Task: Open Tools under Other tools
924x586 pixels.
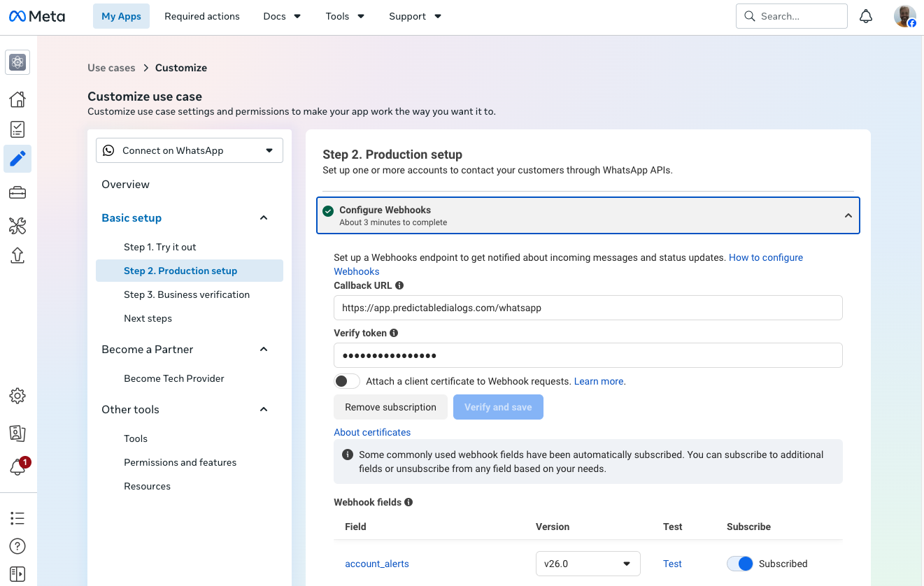Action: (x=136, y=438)
